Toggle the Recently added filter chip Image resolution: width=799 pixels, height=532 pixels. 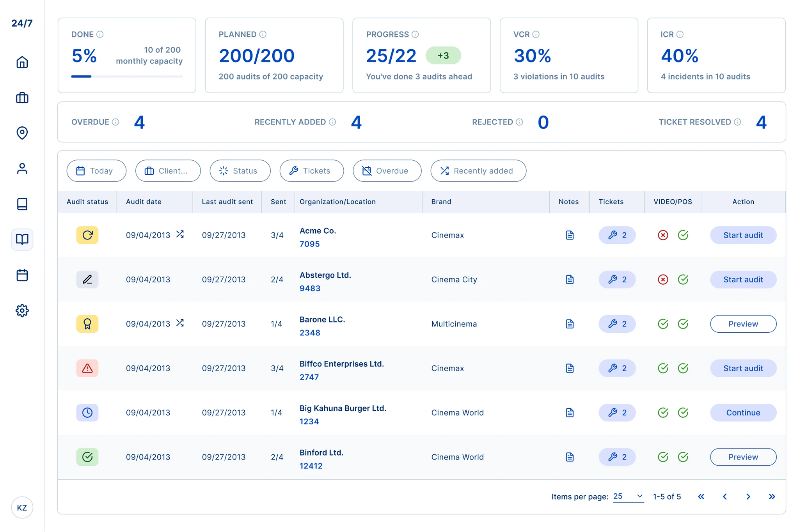[478, 171]
